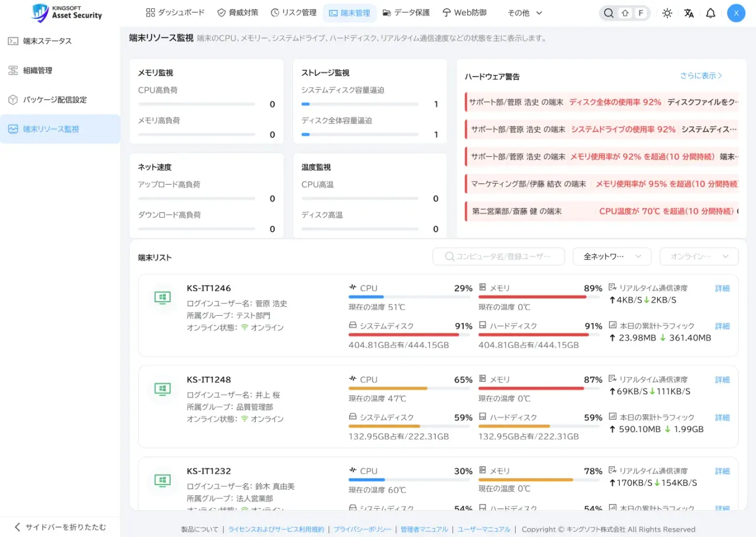Screen dimensions: 756x537
Task: Click the Windows PC icon for KS-IT1246
Action: tap(162, 297)
